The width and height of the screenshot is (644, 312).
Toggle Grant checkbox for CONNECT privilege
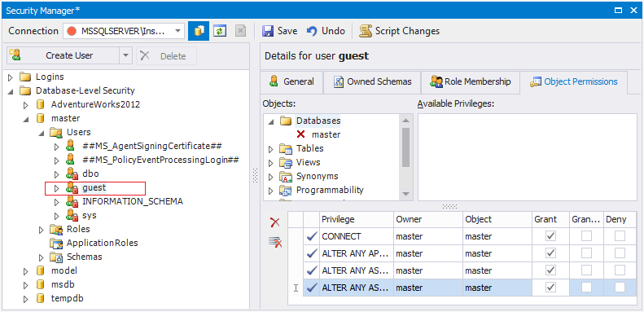[550, 236]
